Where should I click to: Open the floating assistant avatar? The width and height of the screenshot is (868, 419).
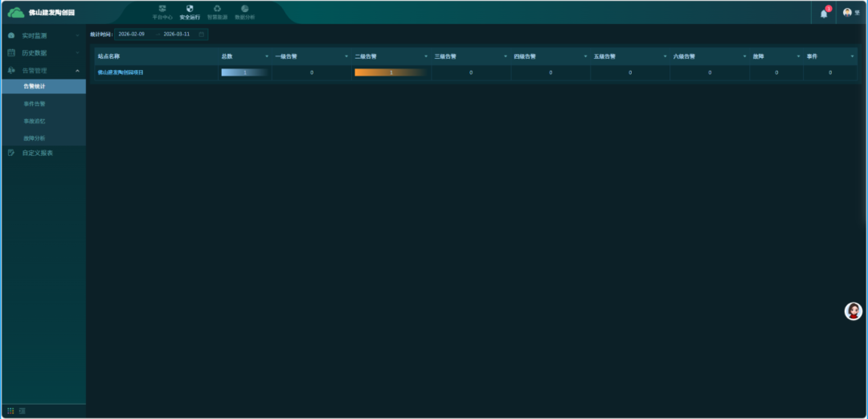[853, 311]
